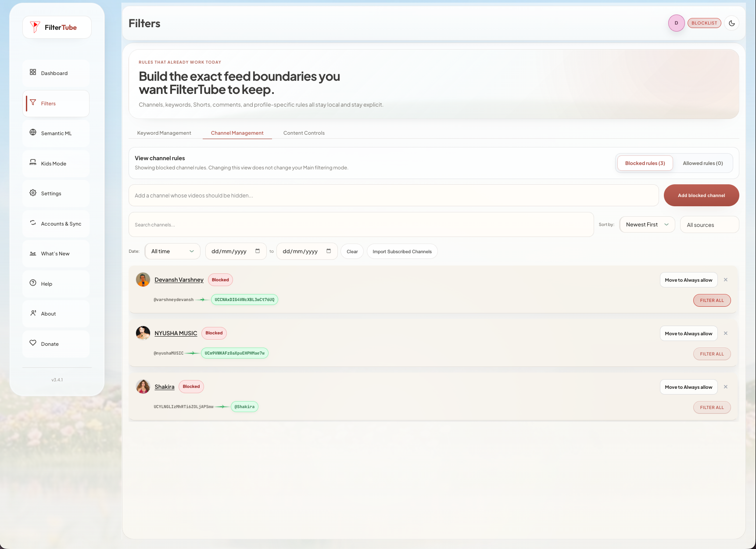Remove NYUSHA MUSIC rule with X
Image resolution: width=756 pixels, height=549 pixels.
point(726,334)
